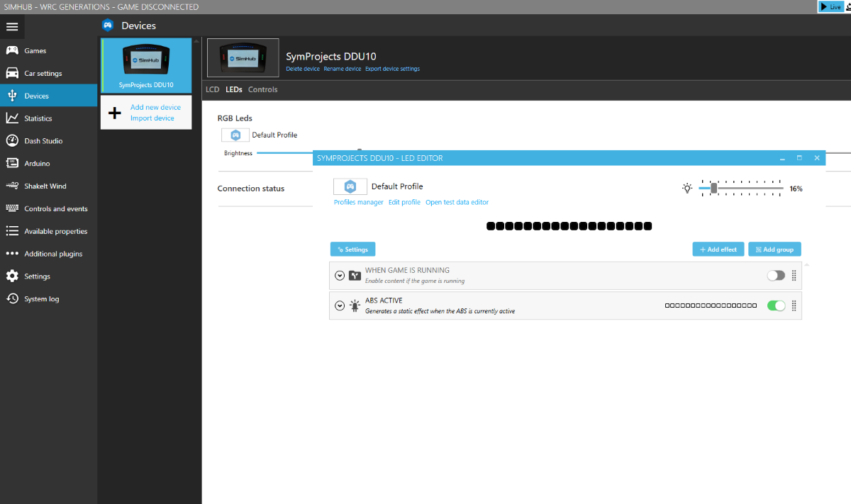Open the hamburger menu icon
Screen dimensions: 851x504
point(12,27)
